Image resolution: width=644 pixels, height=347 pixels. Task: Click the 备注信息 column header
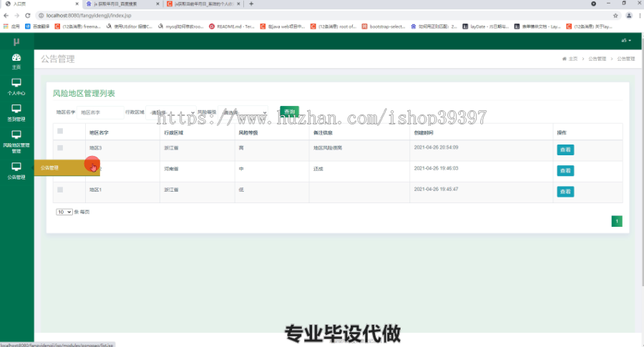[323, 132]
